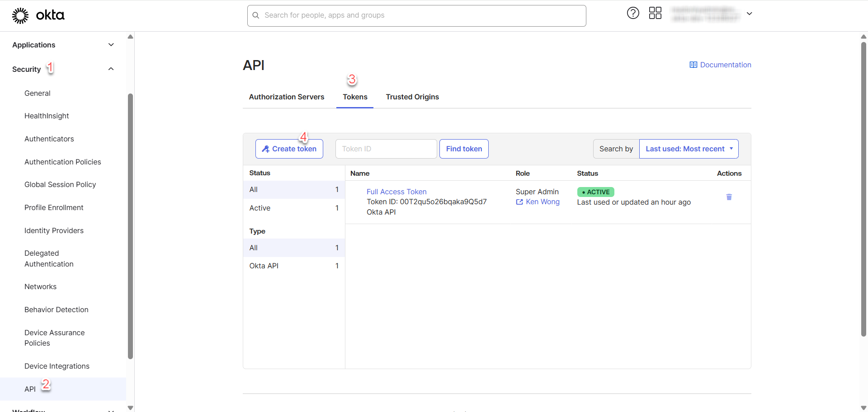Click the sidebar scroll up arrow
The image size is (868, 412).
[x=130, y=37]
